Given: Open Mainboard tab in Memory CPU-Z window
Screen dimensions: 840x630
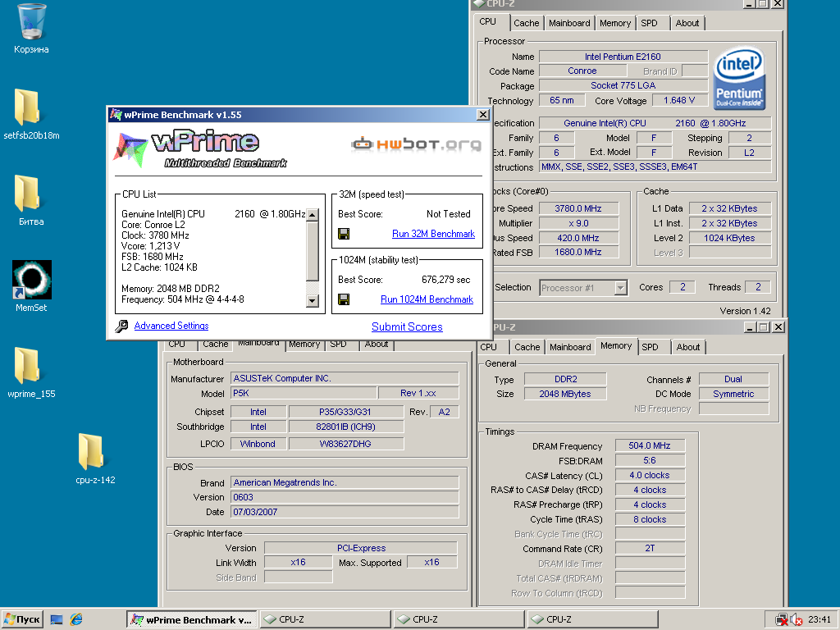Looking at the screenshot, I should (571, 347).
